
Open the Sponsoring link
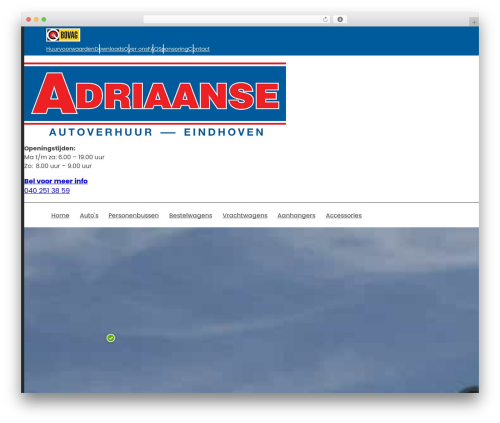point(173,49)
